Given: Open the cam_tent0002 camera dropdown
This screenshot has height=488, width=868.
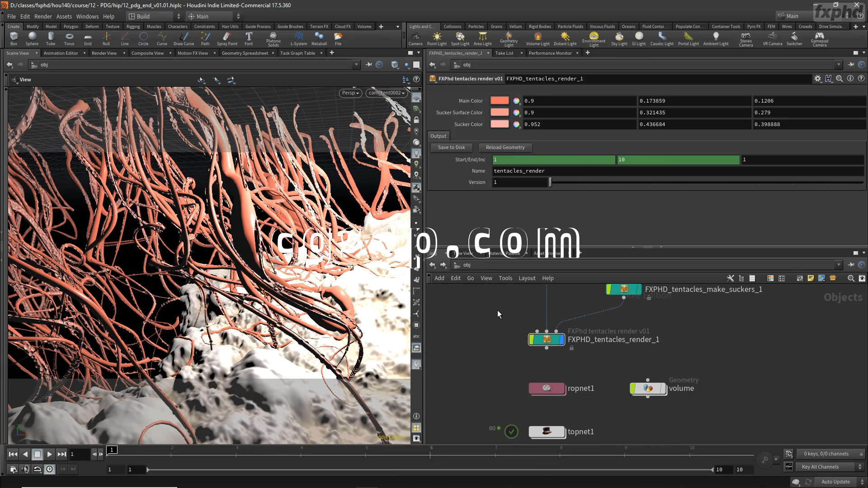Looking at the screenshot, I should click(386, 93).
